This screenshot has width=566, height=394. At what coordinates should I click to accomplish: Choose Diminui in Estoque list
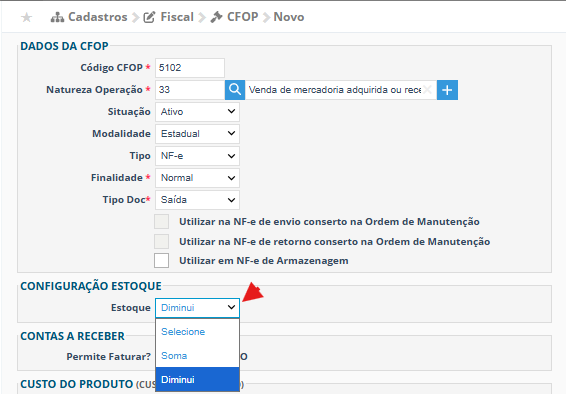click(x=197, y=380)
